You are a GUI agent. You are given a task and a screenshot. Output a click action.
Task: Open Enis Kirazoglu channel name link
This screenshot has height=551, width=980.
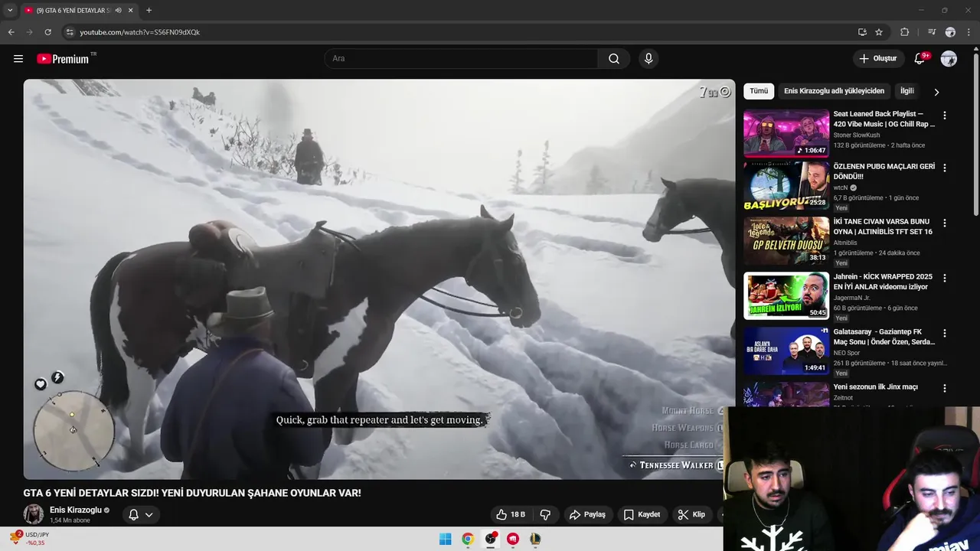pos(76,510)
